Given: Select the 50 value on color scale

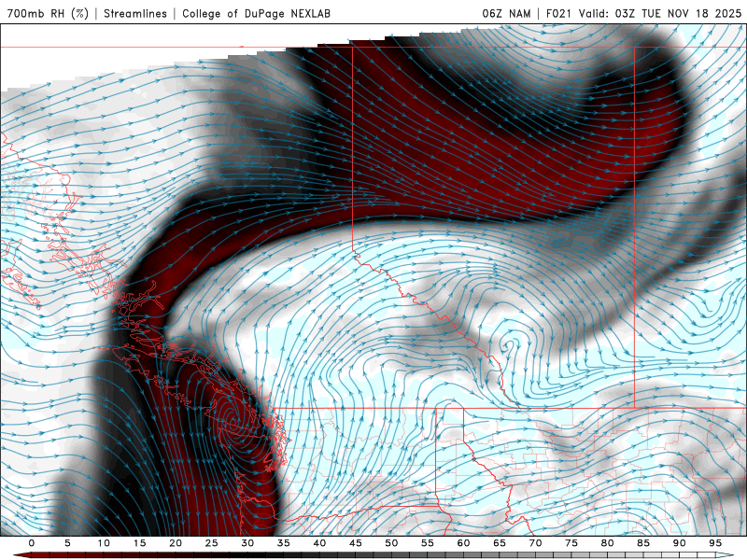Looking at the screenshot, I should tap(391, 543).
